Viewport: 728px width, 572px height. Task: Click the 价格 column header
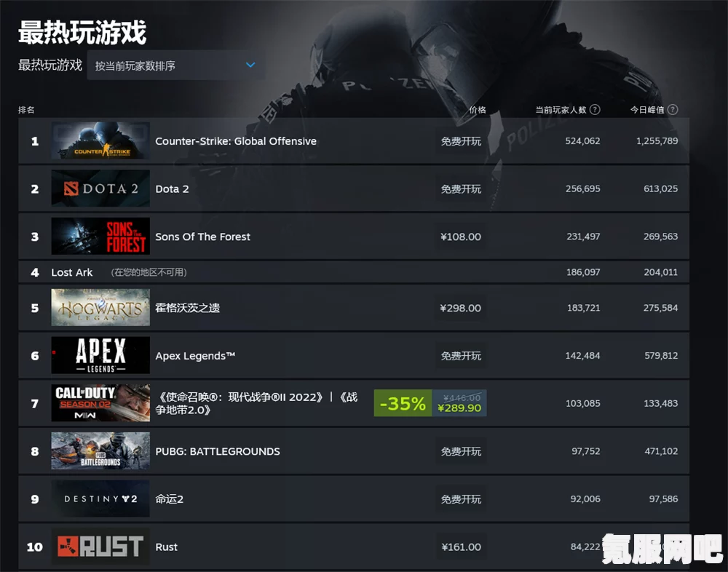478,110
